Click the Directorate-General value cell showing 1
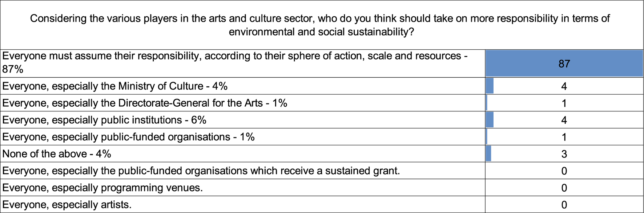644x213 pixels. pyautogui.click(x=564, y=103)
